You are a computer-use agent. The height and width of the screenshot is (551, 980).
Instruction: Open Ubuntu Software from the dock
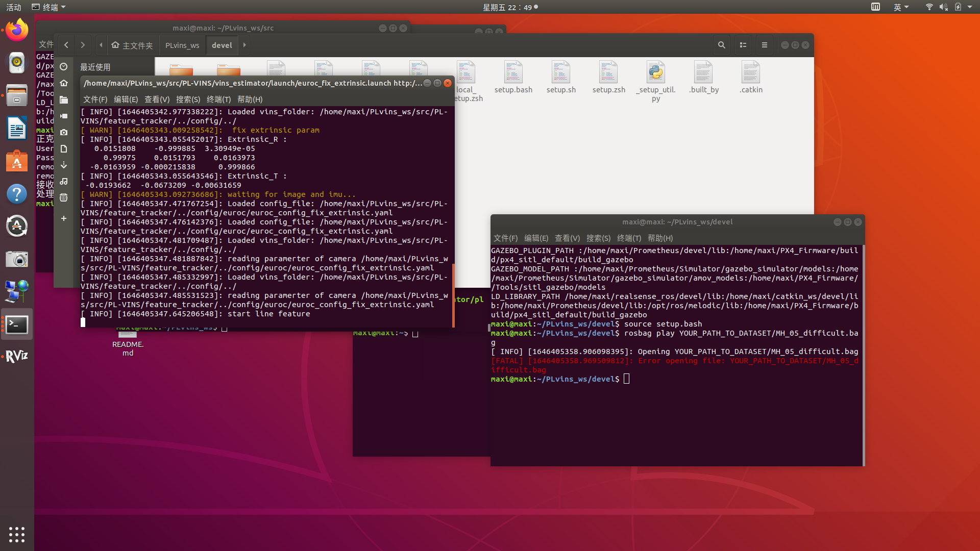[16, 161]
